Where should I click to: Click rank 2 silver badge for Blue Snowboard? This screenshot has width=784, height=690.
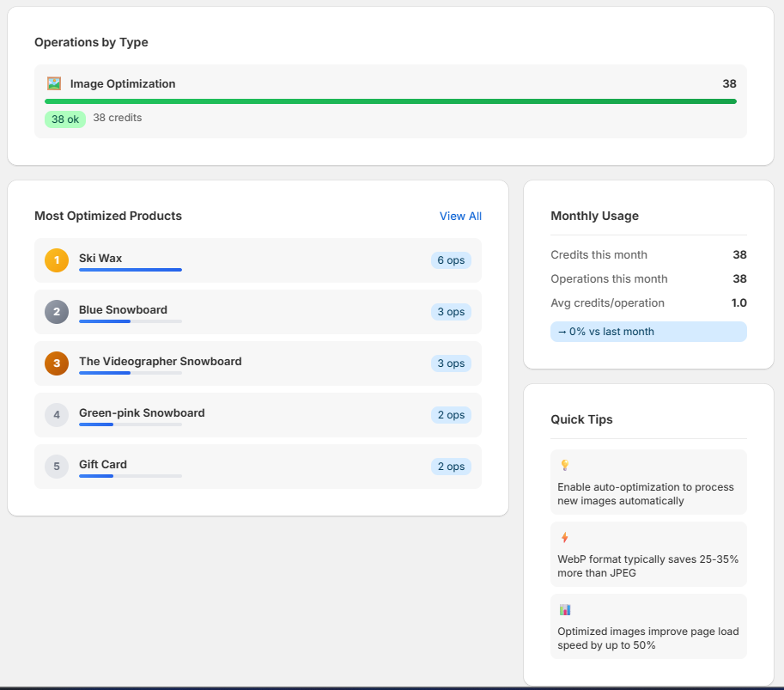pyautogui.click(x=57, y=312)
